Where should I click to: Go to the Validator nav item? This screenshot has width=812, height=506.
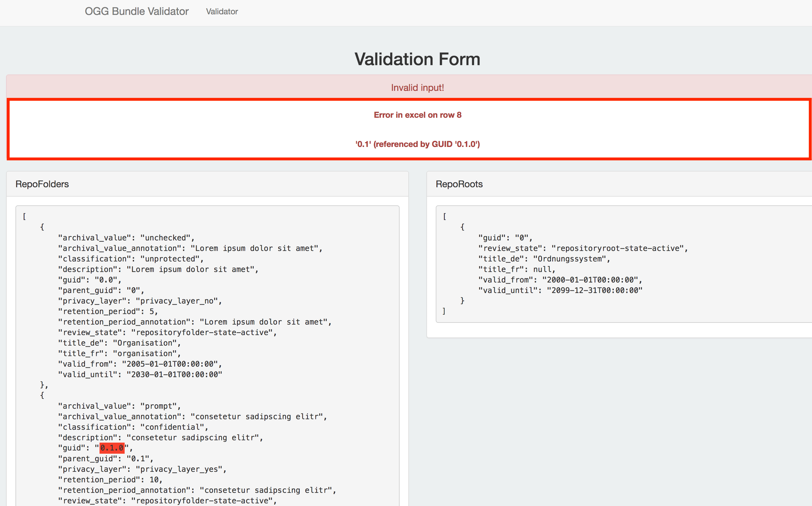point(222,12)
